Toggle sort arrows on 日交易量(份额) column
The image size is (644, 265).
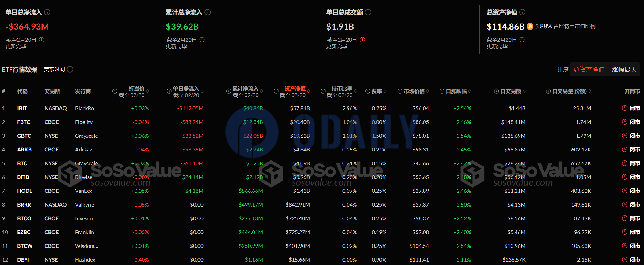coord(590,91)
